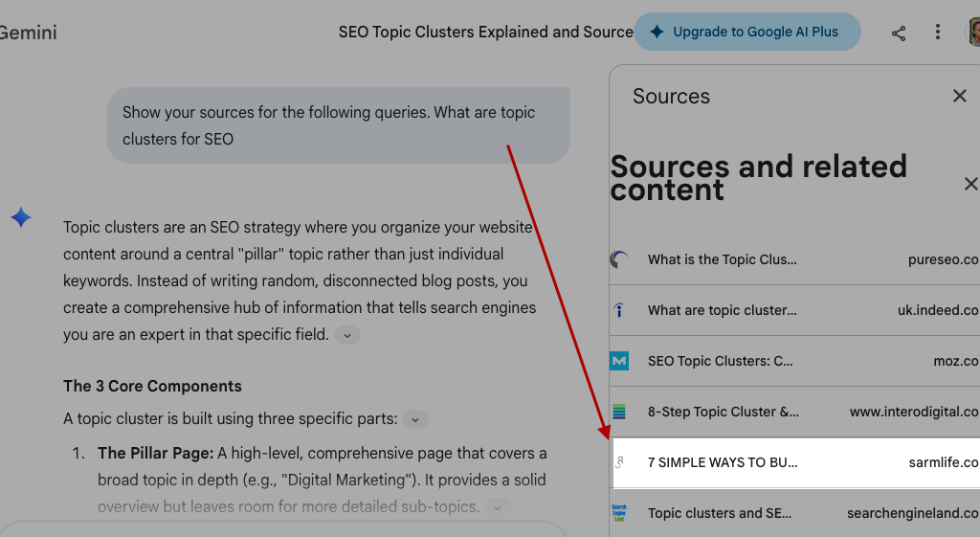The width and height of the screenshot is (980, 537).
Task: Click the moz.co domain text
Action: click(956, 361)
